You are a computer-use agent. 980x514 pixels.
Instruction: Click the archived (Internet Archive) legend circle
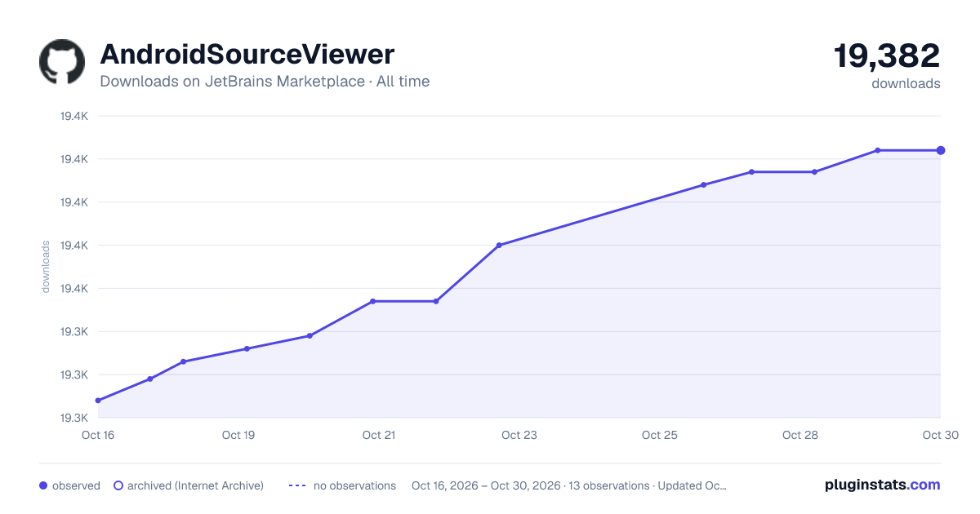[x=118, y=485]
